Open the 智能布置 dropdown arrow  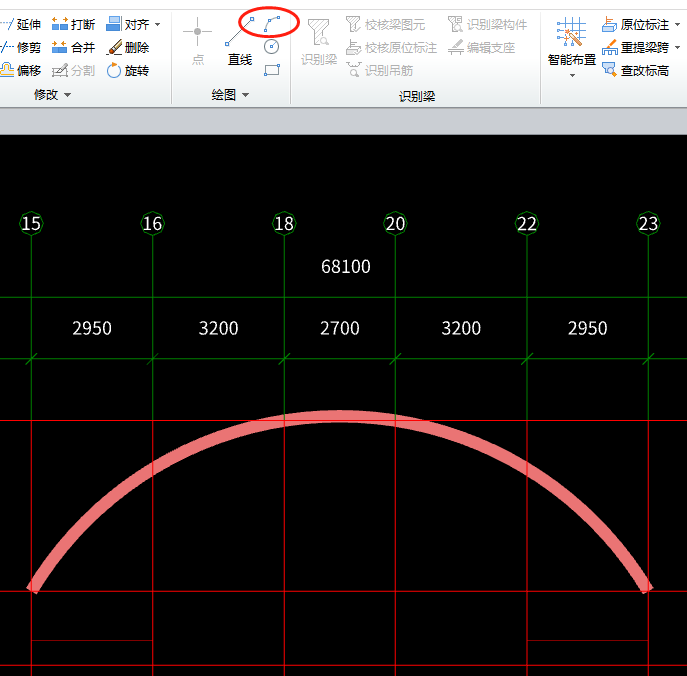tap(572, 75)
